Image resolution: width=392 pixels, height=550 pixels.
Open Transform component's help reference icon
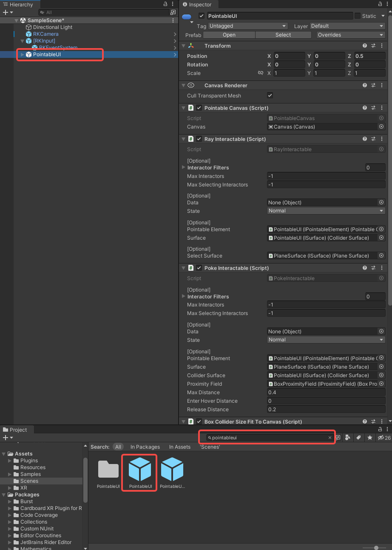[365, 46]
